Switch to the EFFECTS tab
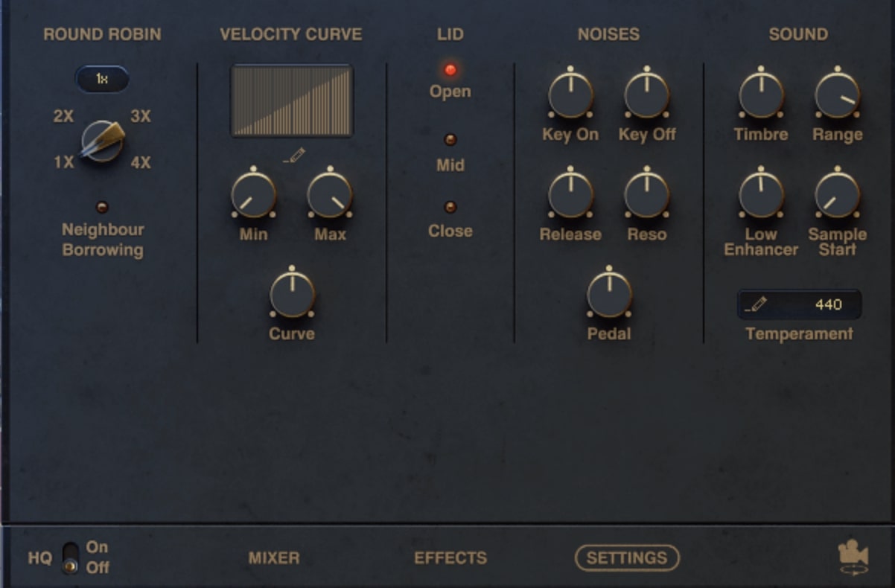The height and width of the screenshot is (588, 895). 450,557
